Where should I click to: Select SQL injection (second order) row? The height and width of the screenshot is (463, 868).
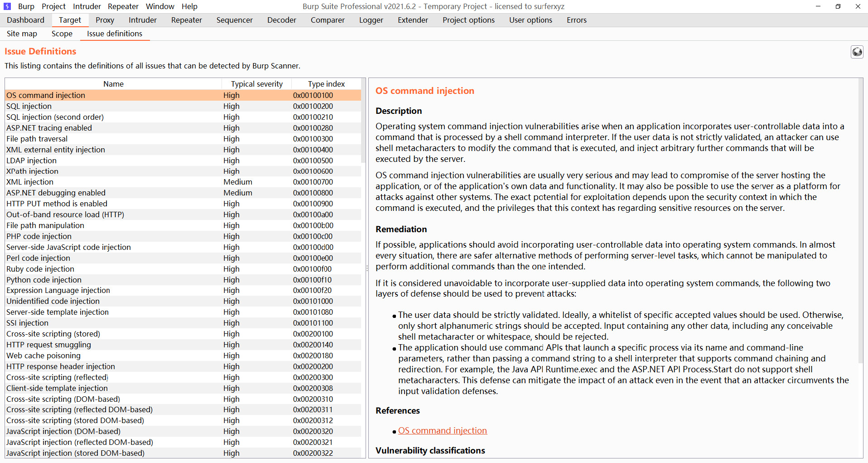(x=183, y=117)
